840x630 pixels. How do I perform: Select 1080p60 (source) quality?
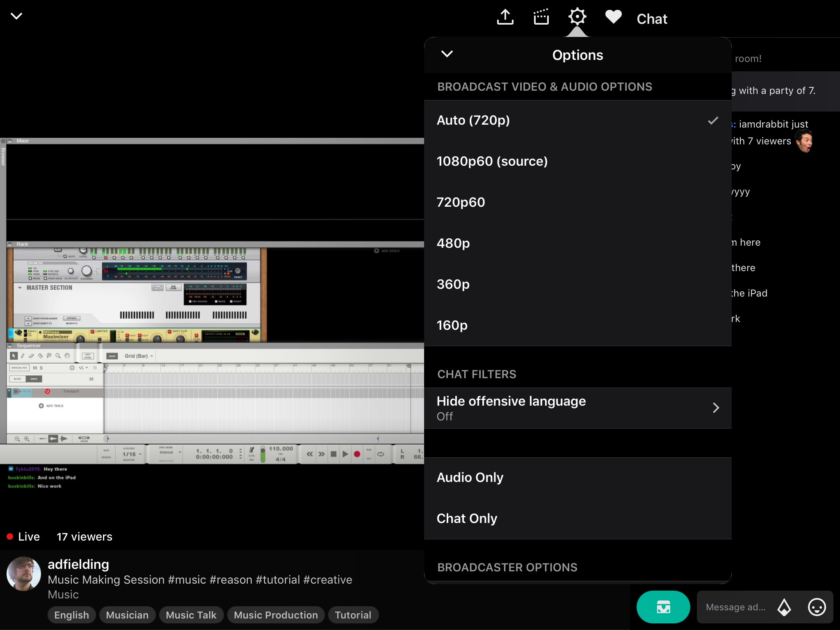pos(577,161)
